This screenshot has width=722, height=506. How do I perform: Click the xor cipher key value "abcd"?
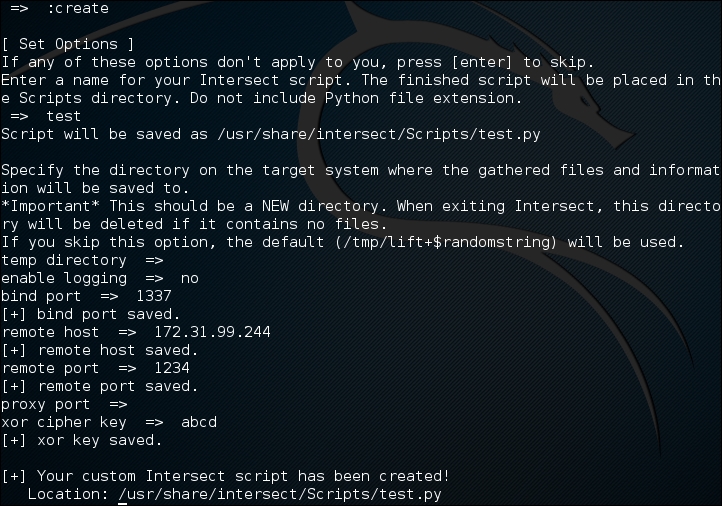pos(198,422)
